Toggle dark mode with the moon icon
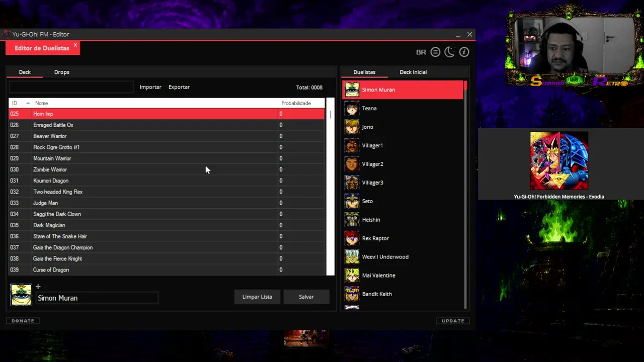Screen dimensions: 644x362 pos(450,52)
